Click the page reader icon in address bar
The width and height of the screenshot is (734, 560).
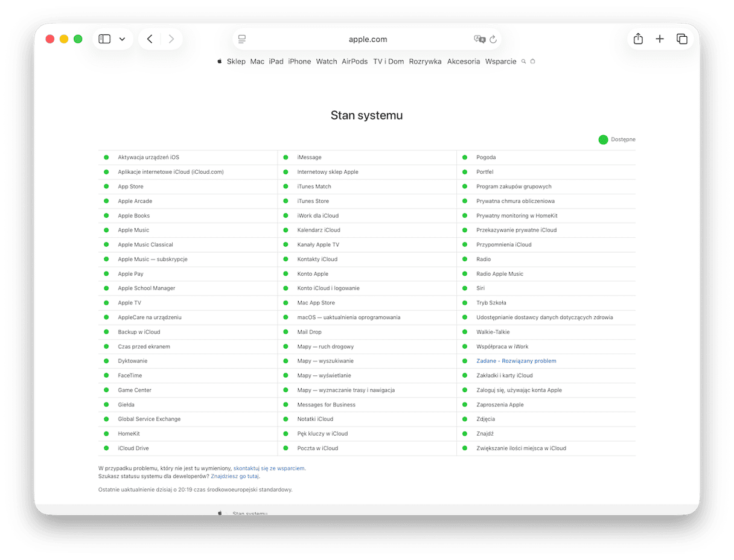[x=242, y=39]
